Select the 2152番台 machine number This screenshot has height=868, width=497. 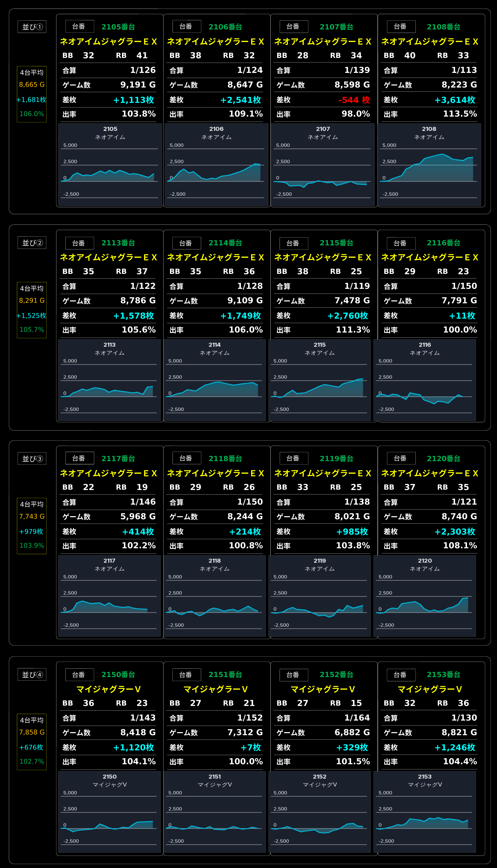click(337, 675)
